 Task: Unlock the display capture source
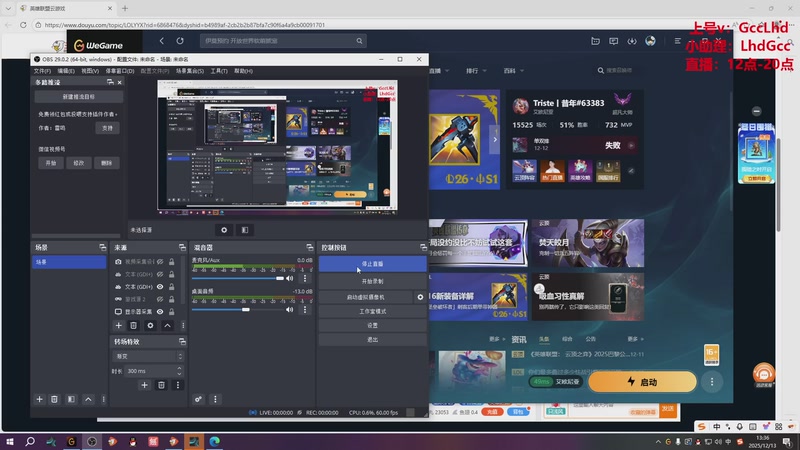(171, 311)
